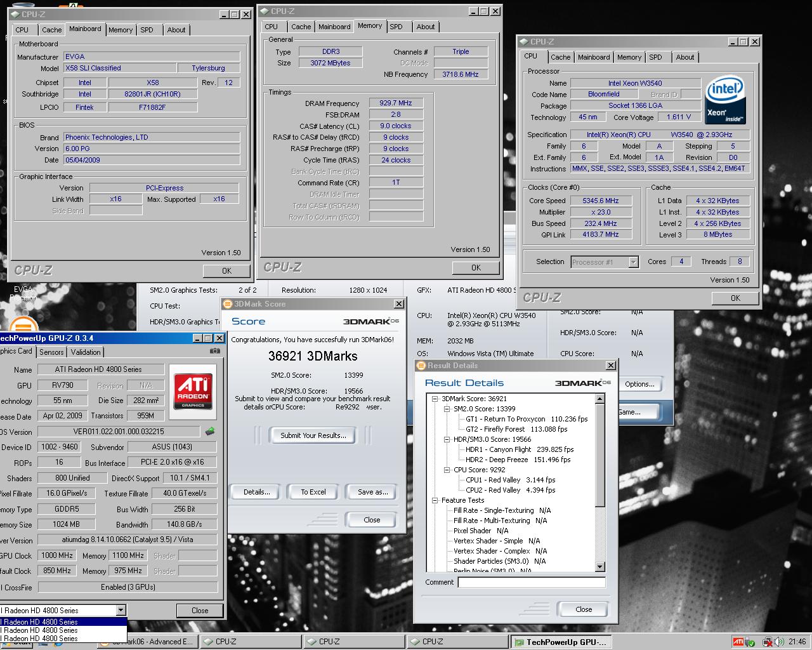Click BIOS version VER011.022.001.000.032215 field

tap(119, 432)
